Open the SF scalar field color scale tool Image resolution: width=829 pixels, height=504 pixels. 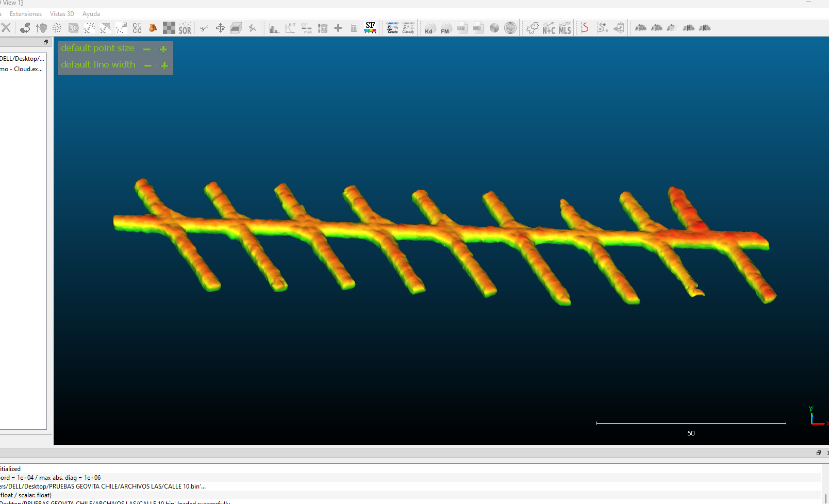(370, 28)
